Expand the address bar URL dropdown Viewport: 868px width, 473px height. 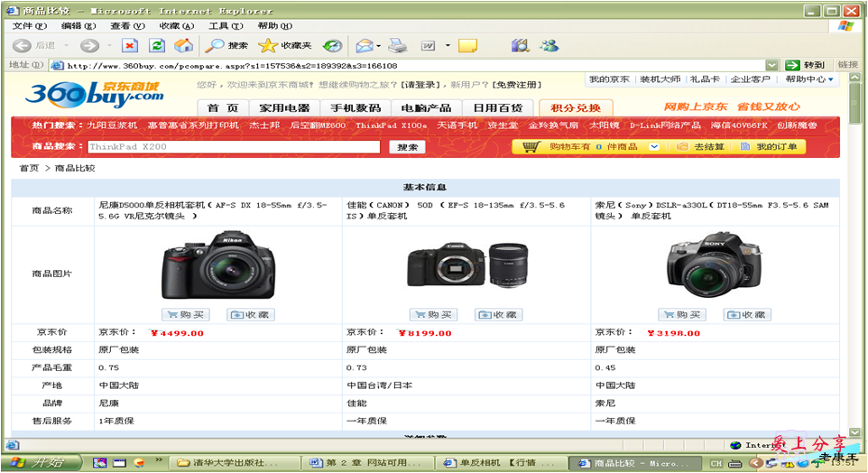771,65
